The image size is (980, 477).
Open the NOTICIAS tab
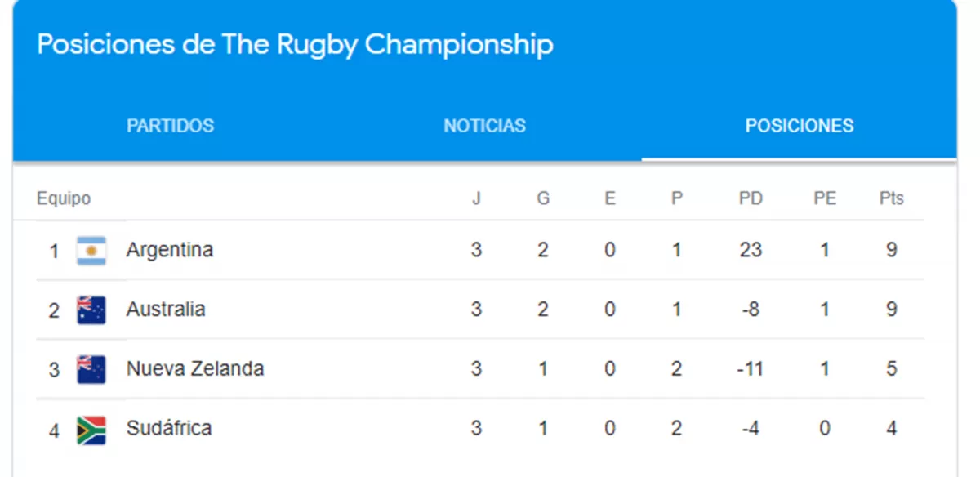[484, 125]
